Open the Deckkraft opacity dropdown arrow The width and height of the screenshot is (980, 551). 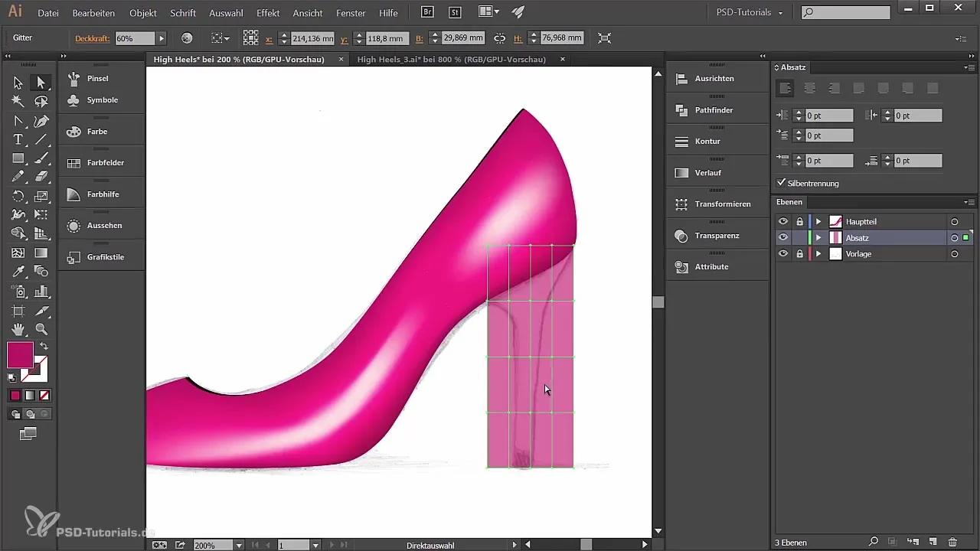pyautogui.click(x=162, y=37)
